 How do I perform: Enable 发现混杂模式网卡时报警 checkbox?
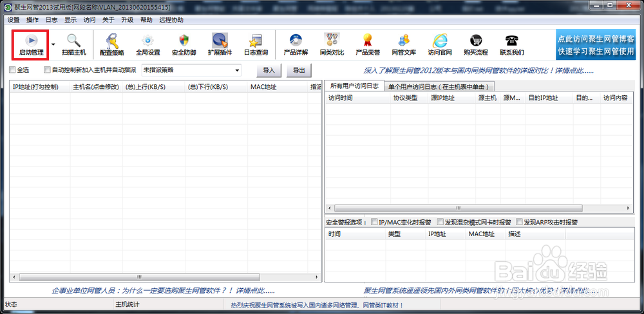(x=440, y=222)
